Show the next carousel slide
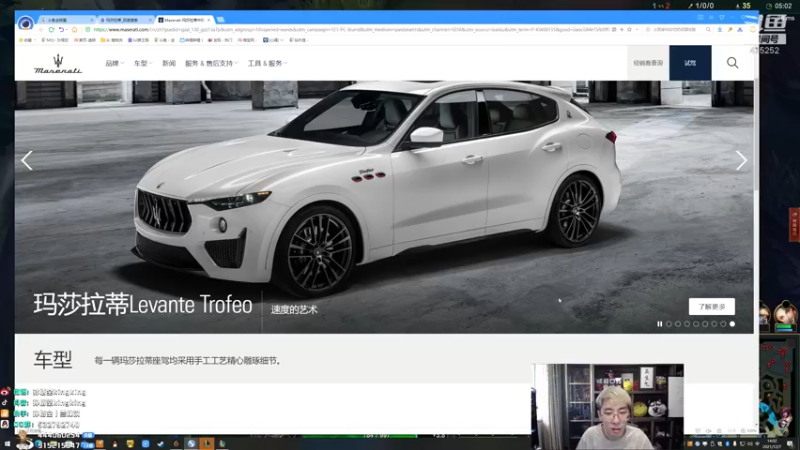Image resolution: width=800 pixels, height=450 pixels. tap(741, 160)
